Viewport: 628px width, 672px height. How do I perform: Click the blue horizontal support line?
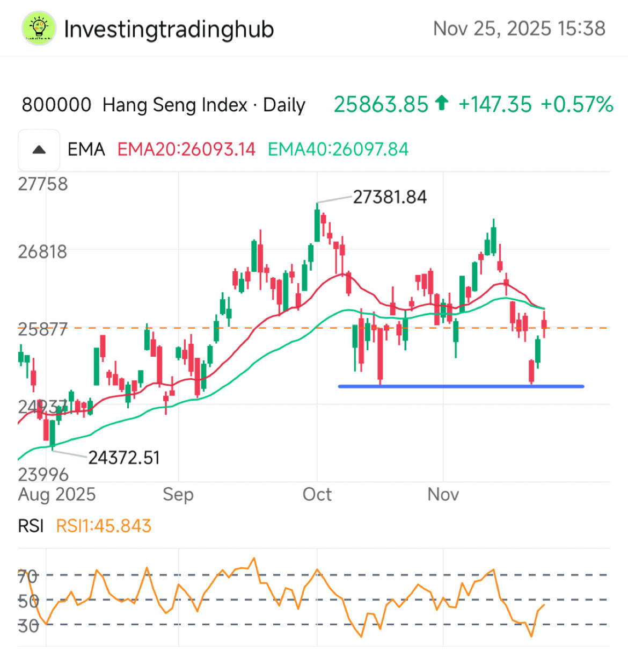(461, 386)
